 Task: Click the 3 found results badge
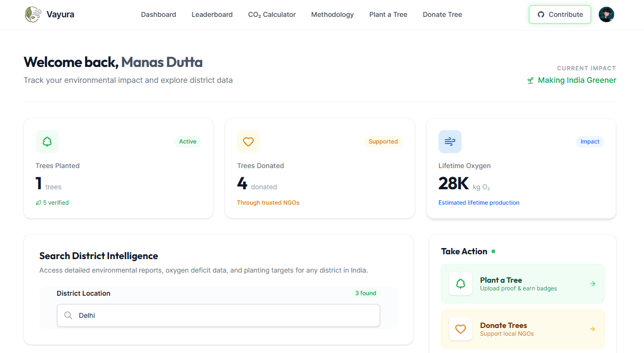pyautogui.click(x=365, y=293)
